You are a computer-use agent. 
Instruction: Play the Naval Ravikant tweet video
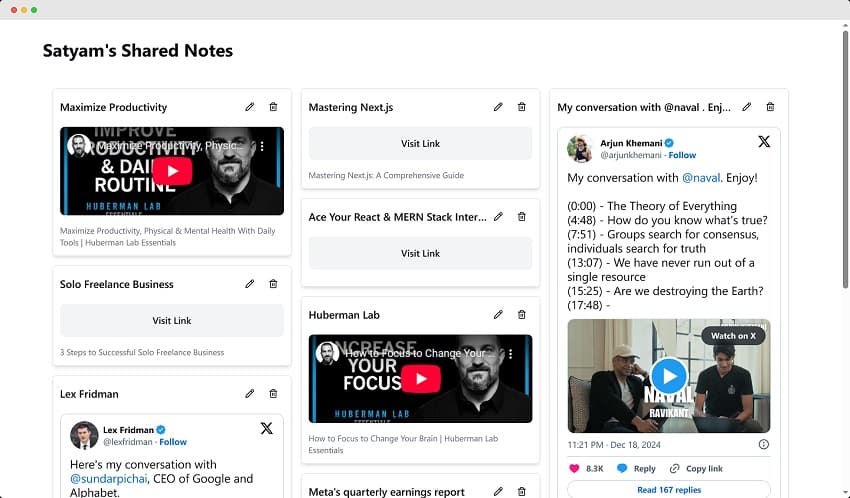tap(668, 376)
